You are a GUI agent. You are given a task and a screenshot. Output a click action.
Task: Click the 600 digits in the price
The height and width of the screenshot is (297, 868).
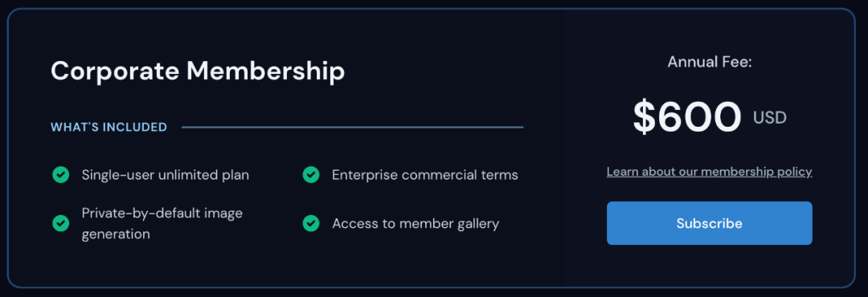tap(700, 117)
